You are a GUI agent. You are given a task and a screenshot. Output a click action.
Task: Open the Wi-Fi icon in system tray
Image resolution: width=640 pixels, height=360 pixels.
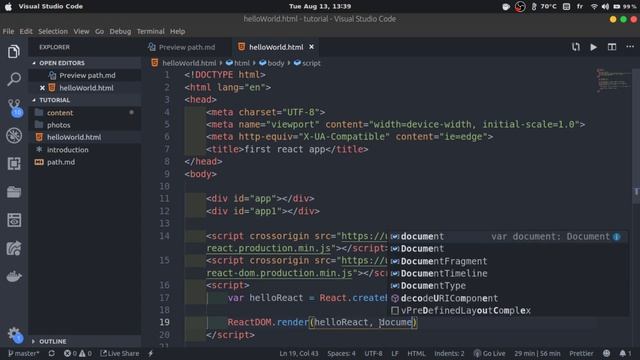(x=594, y=7)
